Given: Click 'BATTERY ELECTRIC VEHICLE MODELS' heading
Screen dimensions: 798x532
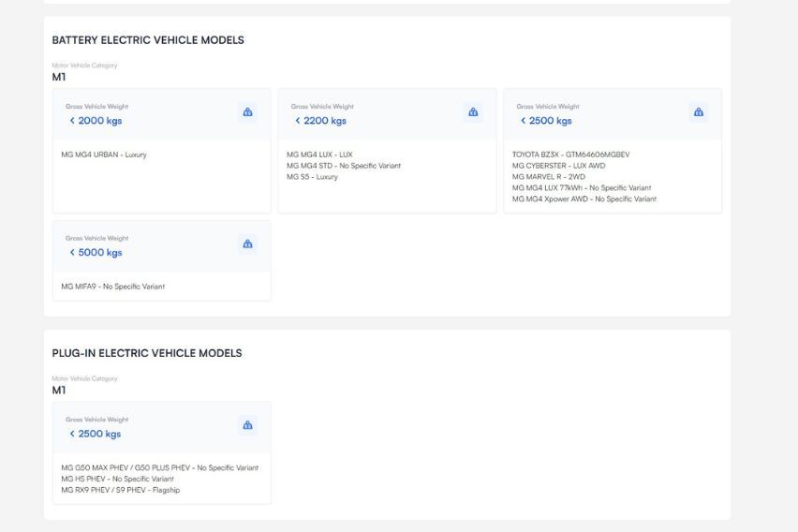Looking at the screenshot, I should coord(148,40).
